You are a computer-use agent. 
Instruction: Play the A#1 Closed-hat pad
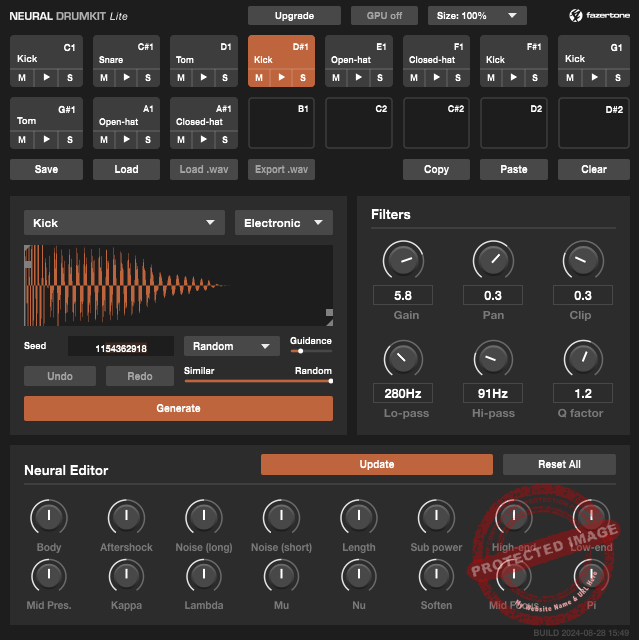[204, 139]
